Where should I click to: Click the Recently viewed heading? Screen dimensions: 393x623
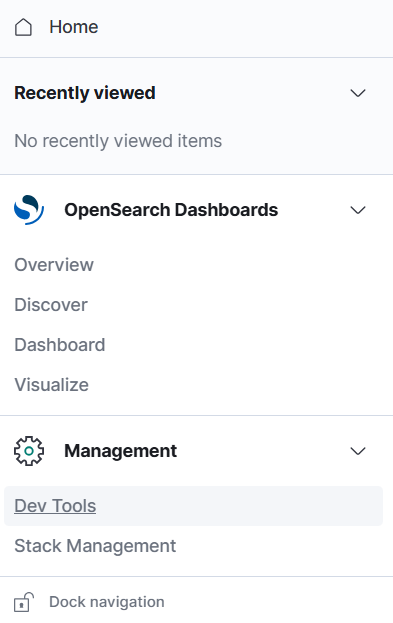85,93
